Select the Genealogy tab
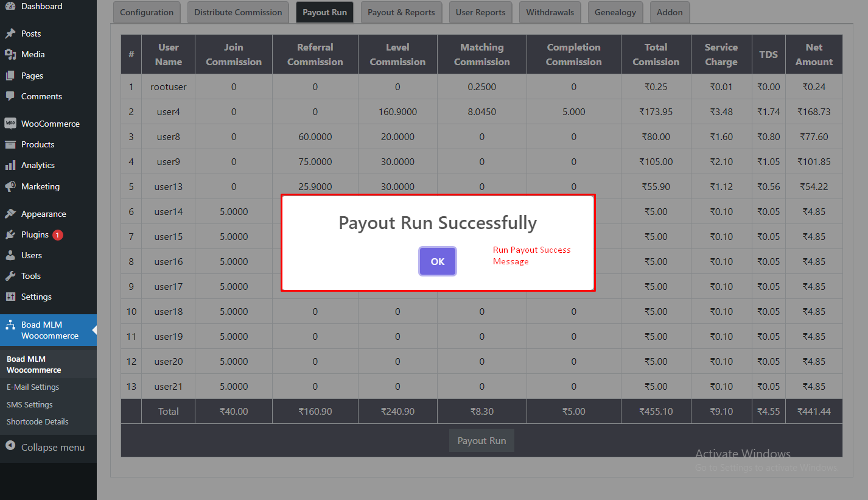The image size is (868, 500). click(x=615, y=12)
